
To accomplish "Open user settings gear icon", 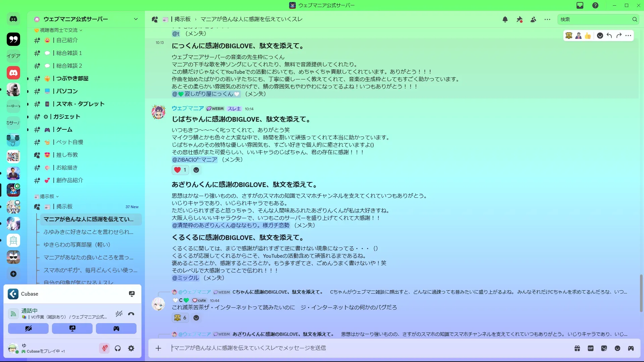I will (x=131, y=348).
